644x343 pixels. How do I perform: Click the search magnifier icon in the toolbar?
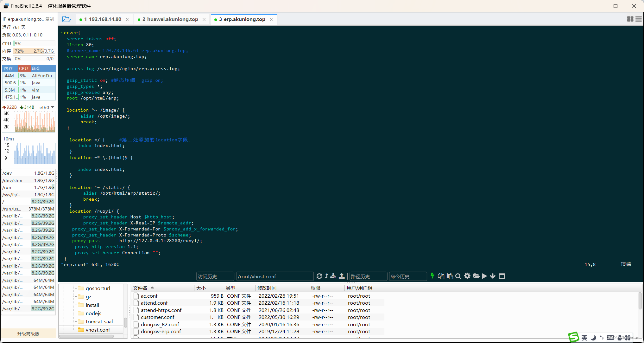[458, 276]
